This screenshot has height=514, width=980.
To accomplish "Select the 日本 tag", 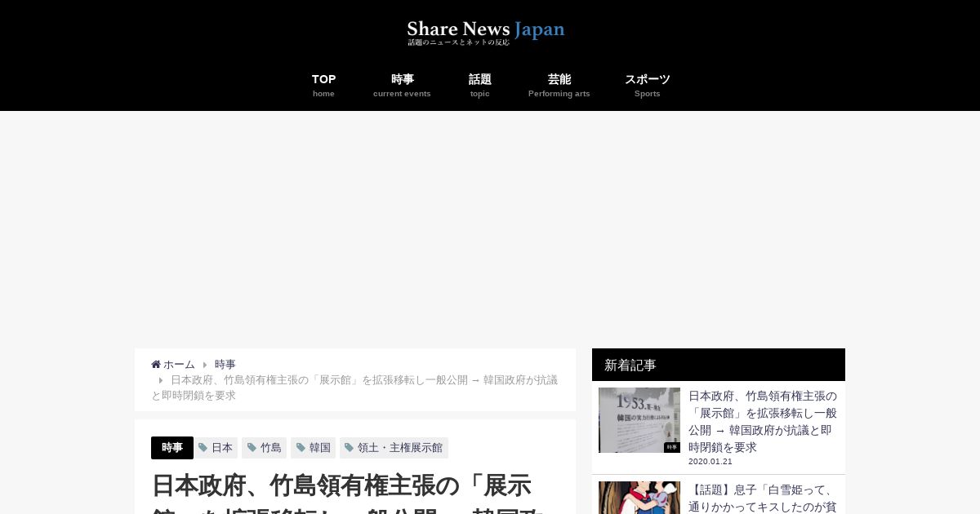I will click(x=216, y=448).
